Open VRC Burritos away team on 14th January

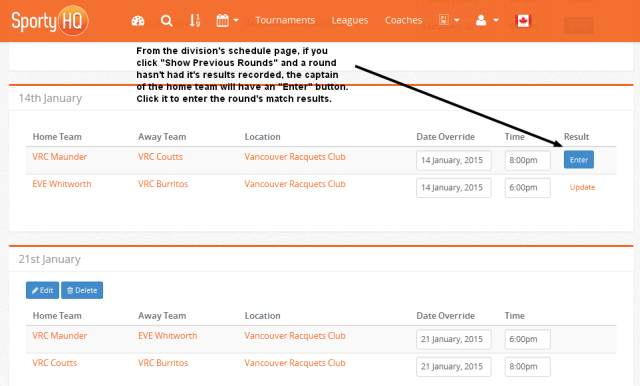tap(163, 184)
